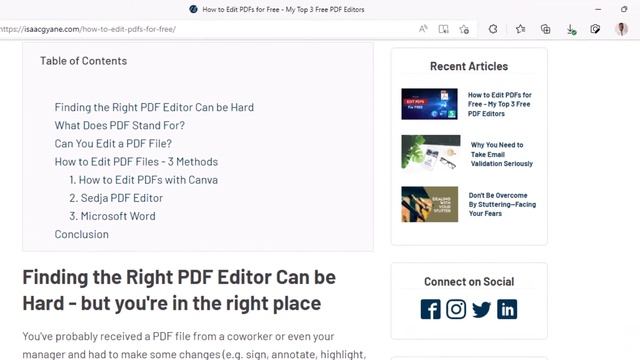
Task: Jump to the Conclusion section link
Action: click(82, 234)
